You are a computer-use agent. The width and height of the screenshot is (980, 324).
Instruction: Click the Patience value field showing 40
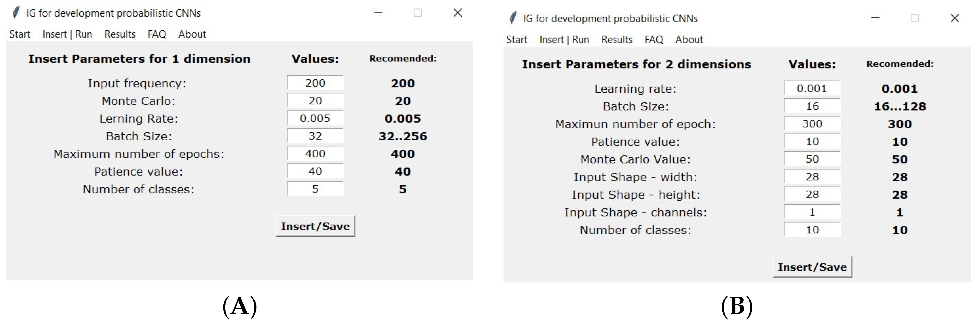pos(315,171)
